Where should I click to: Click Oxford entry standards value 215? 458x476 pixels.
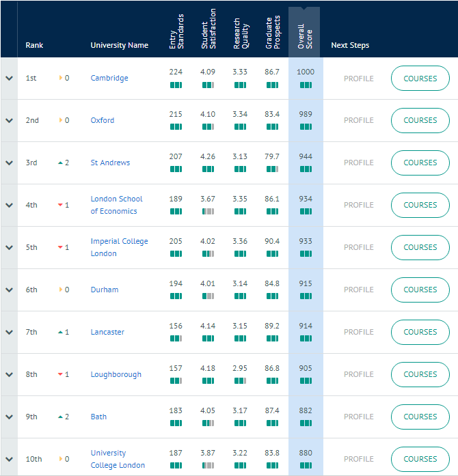pos(176,115)
